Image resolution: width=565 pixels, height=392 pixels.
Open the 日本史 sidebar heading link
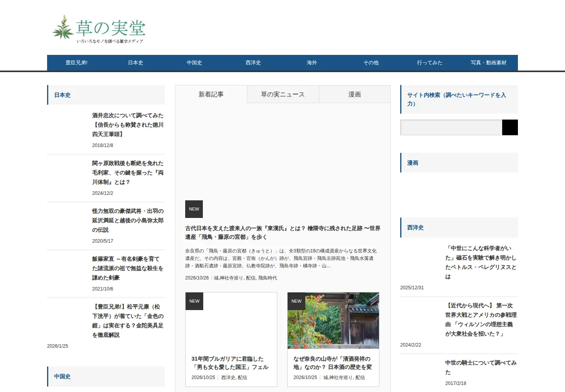point(62,95)
